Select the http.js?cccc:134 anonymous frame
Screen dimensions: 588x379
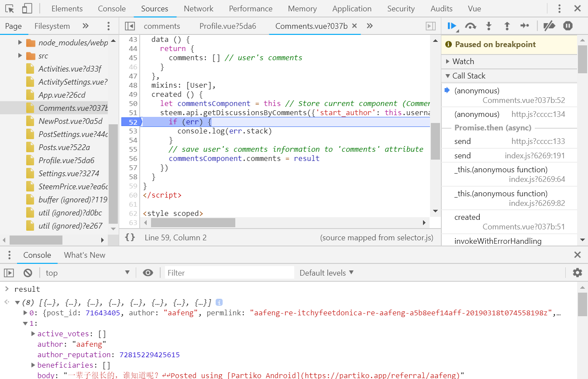point(509,114)
